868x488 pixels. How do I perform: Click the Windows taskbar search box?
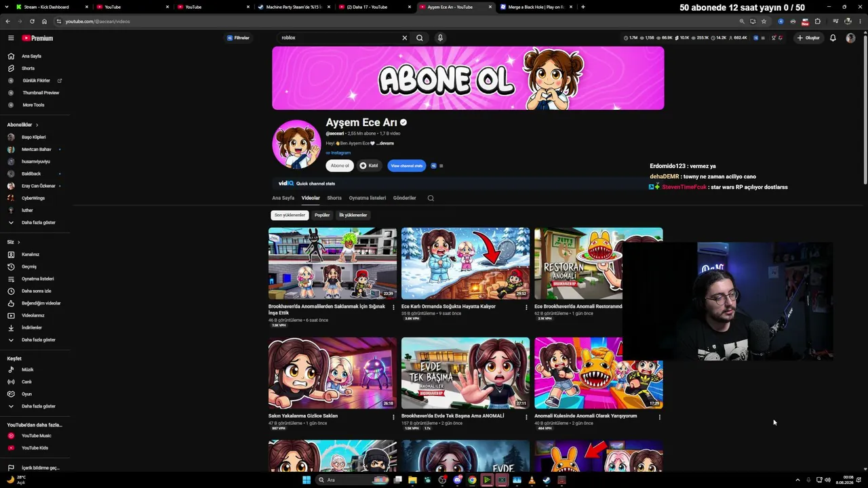(x=353, y=480)
